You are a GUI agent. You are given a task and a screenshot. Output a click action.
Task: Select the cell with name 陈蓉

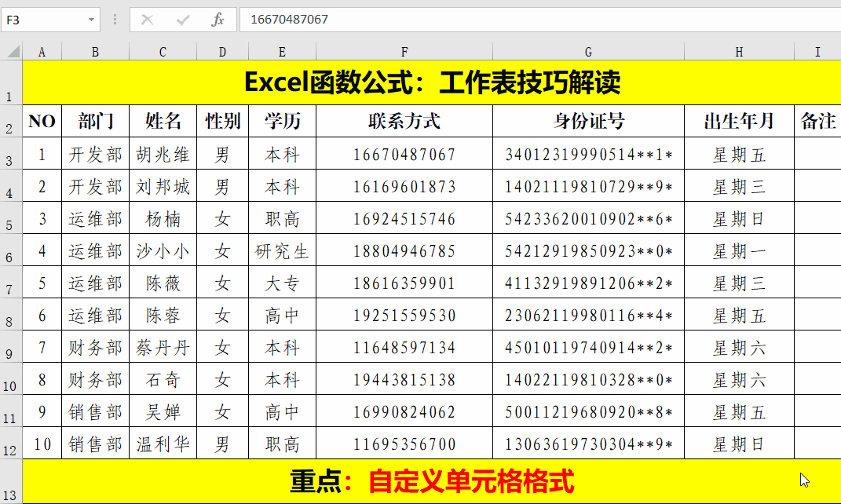(x=163, y=316)
